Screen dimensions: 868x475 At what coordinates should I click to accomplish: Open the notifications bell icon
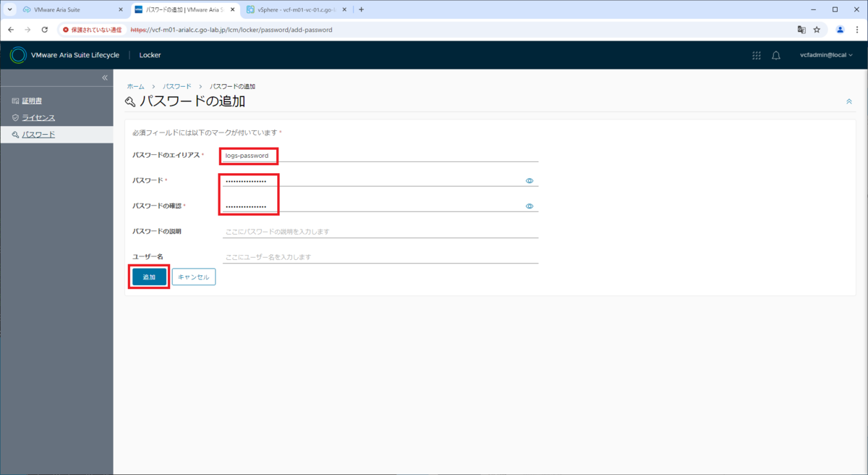(x=776, y=55)
